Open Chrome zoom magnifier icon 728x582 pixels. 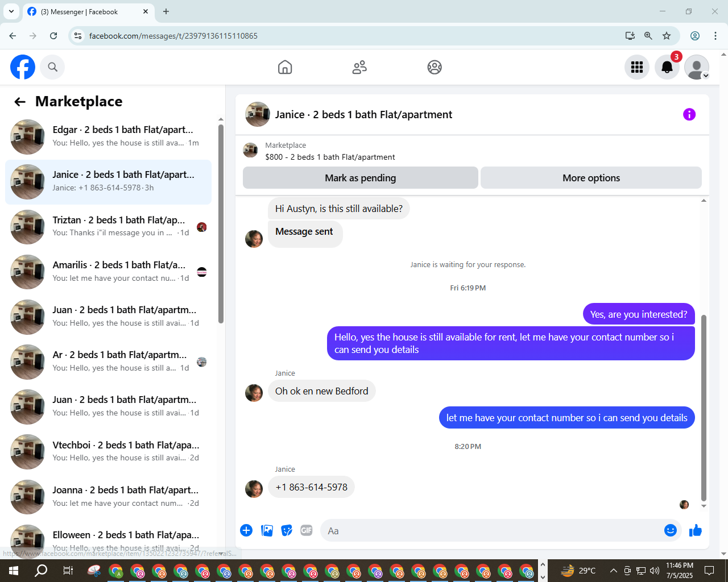pos(648,36)
